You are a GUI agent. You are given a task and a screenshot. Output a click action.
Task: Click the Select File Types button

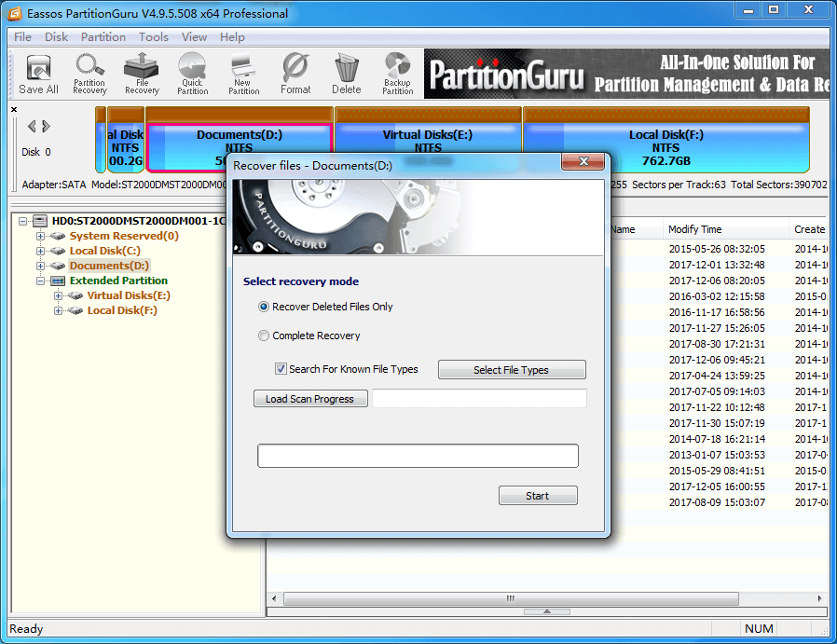coord(511,370)
